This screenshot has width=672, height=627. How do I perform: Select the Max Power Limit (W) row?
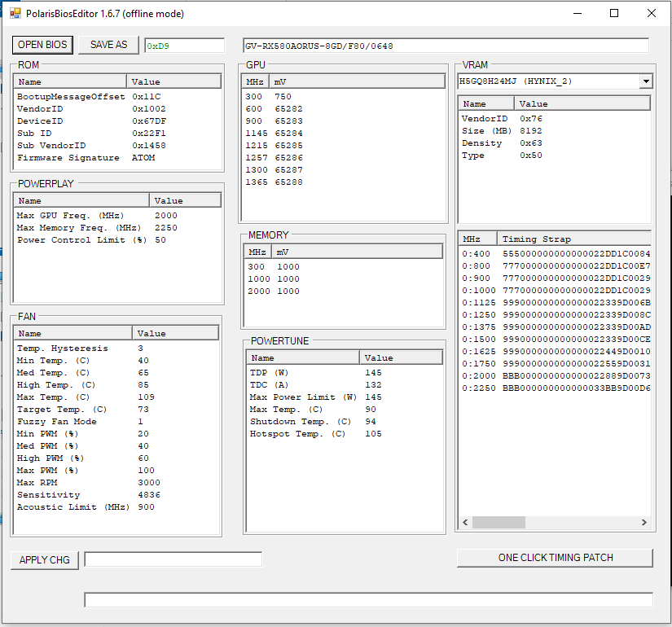[x=345, y=397]
